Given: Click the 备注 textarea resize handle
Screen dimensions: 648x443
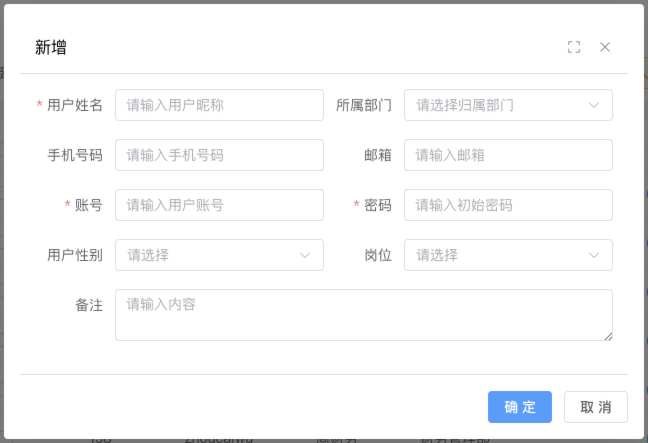Looking at the screenshot, I should 607,335.
